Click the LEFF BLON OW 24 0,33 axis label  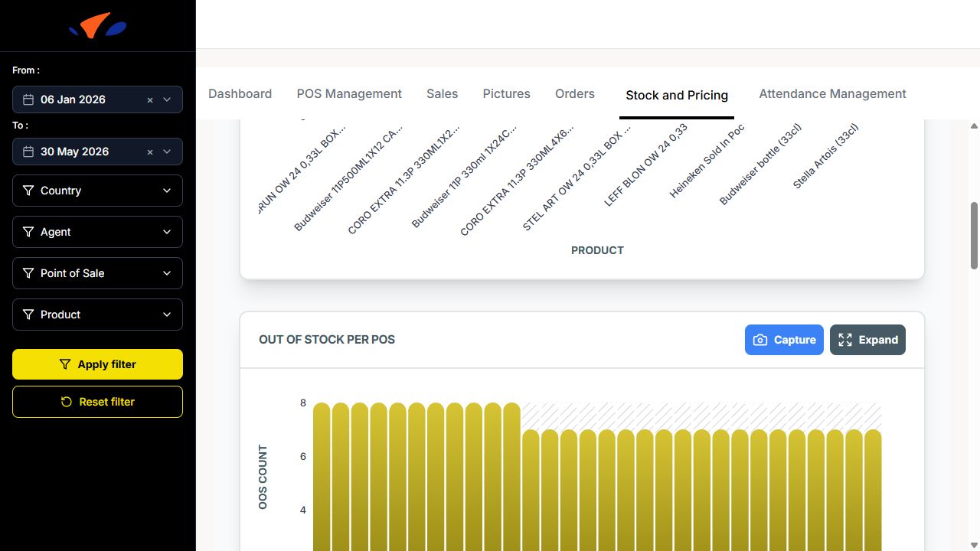coord(645,165)
